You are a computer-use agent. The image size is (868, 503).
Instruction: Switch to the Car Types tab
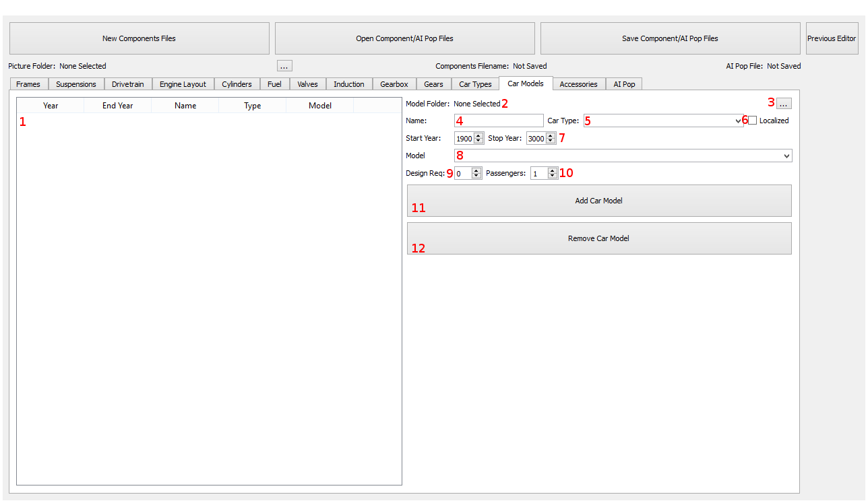coord(475,84)
